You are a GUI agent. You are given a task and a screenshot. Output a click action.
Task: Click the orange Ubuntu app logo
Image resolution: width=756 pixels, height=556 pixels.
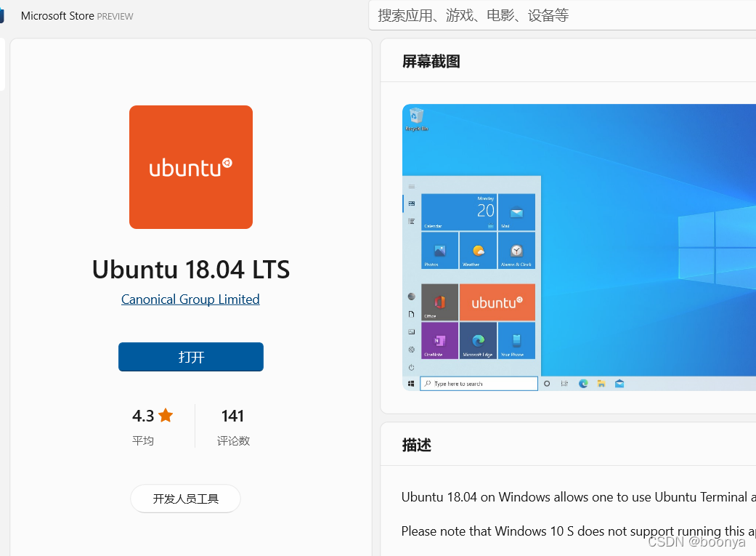[191, 167]
